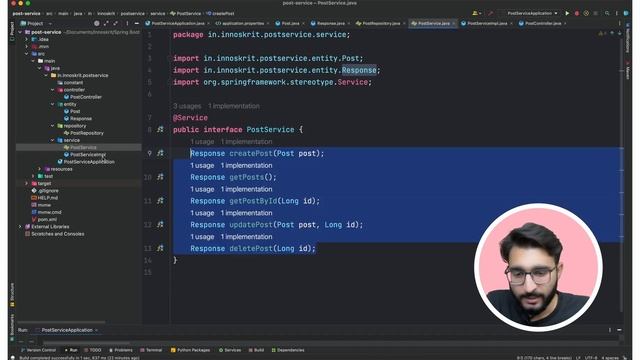Click gutter implementation icon beside updatePost line
This screenshot has height=360, width=640.
tap(160, 224)
